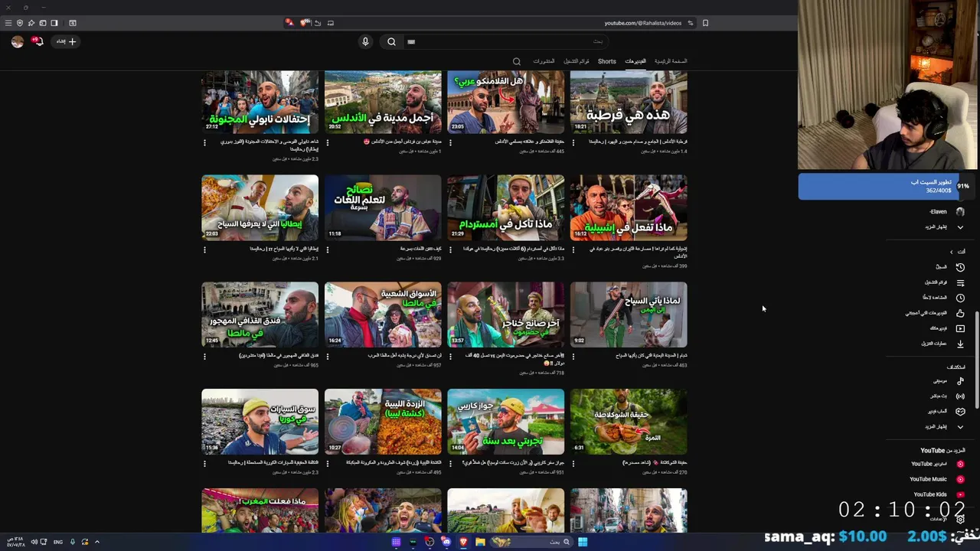The image size is (980, 551).
Task: Open Liked videos thumbs-up item in sidebar
Action: (935, 313)
